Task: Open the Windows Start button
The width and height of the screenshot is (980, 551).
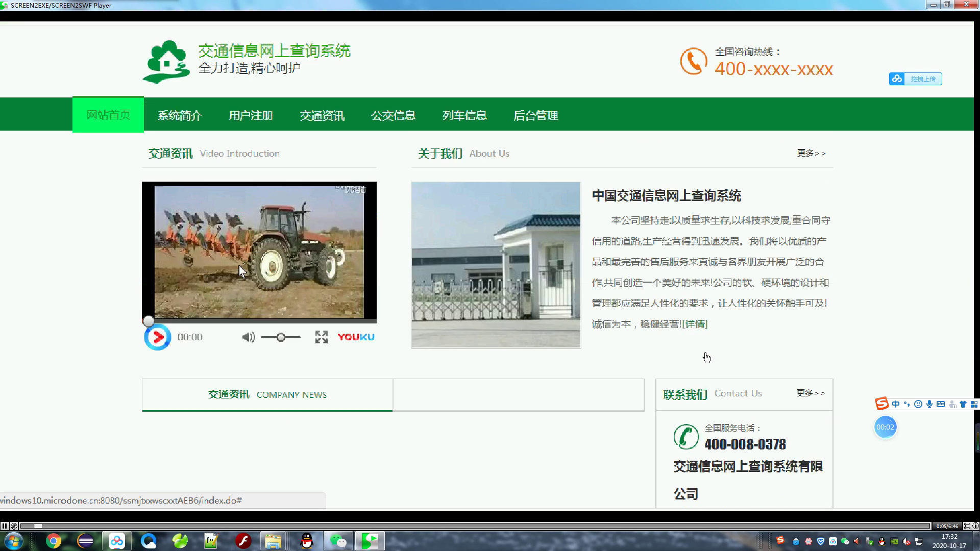Action: (x=13, y=541)
